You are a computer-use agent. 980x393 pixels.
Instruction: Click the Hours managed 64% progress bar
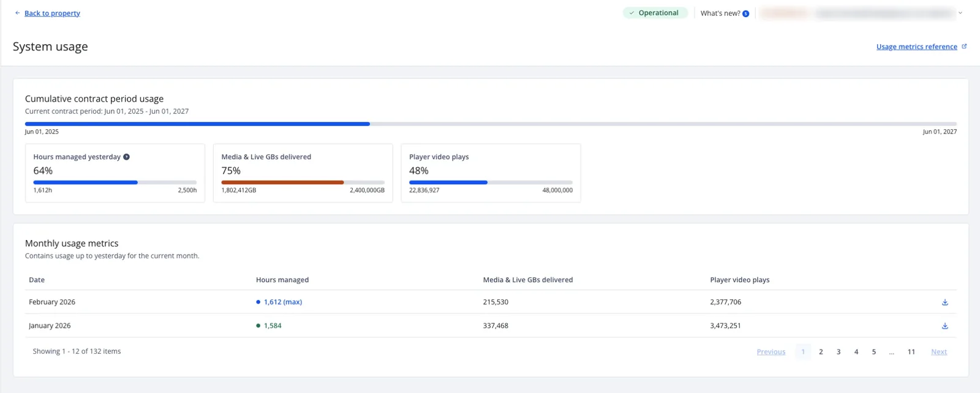(x=115, y=182)
